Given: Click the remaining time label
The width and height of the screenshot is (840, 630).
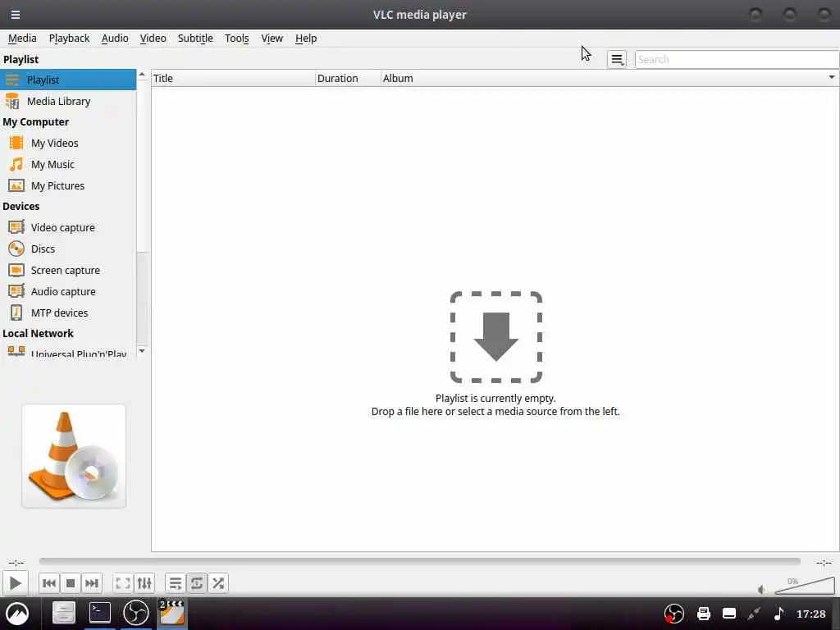Looking at the screenshot, I should click(x=824, y=562).
